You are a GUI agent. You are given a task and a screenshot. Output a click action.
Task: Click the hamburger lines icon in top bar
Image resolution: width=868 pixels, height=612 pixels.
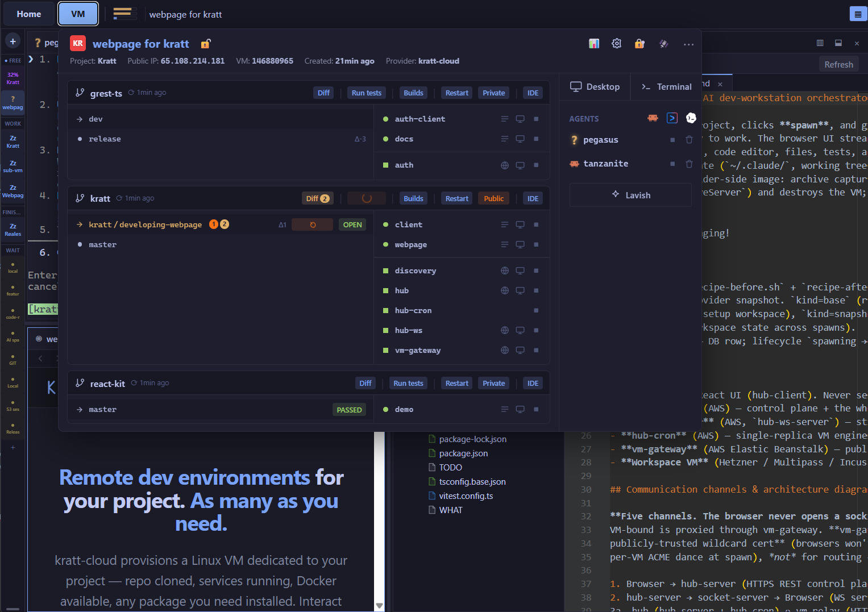point(124,14)
